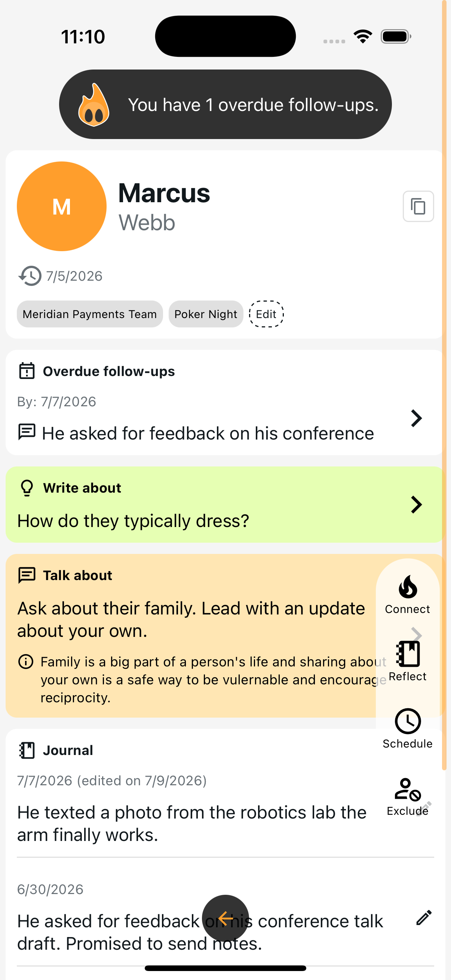Open the 6/30/2026 conference talk journal entry

coord(200,932)
